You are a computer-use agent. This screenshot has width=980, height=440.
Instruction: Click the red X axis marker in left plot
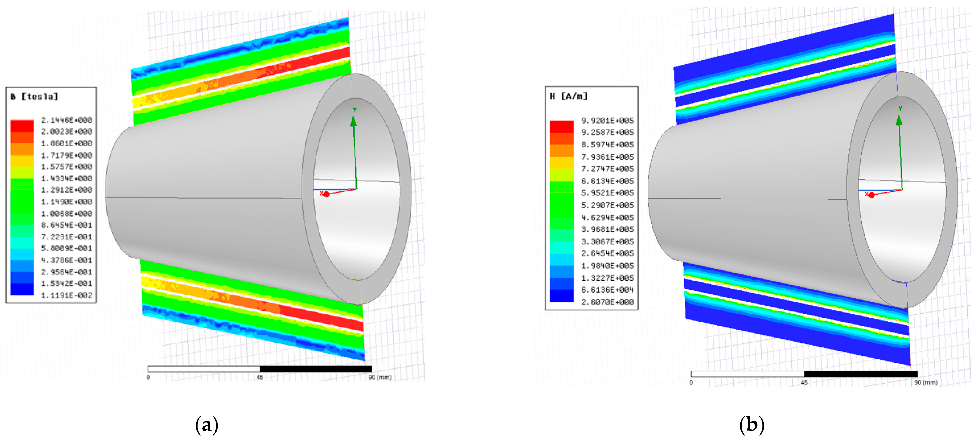(x=326, y=194)
